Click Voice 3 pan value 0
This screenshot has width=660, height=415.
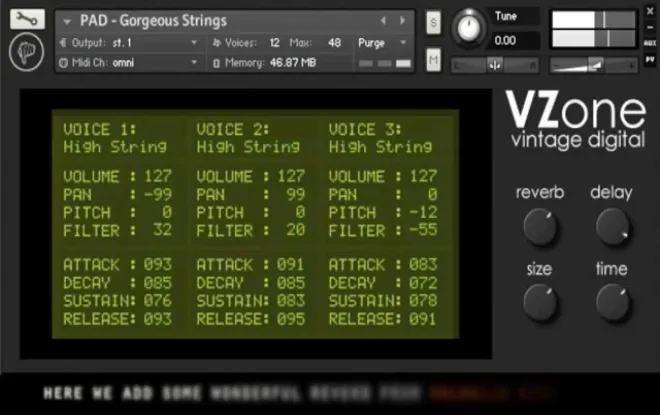[x=432, y=194]
